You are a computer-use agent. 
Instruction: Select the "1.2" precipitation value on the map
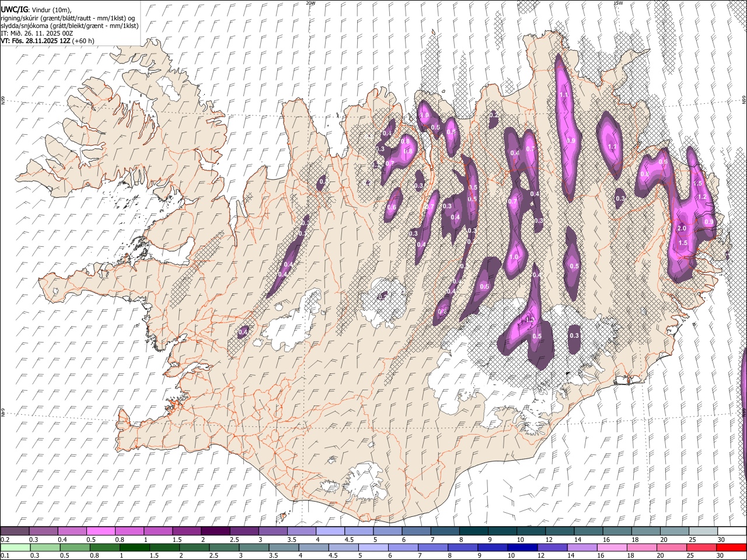[x=702, y=197]
